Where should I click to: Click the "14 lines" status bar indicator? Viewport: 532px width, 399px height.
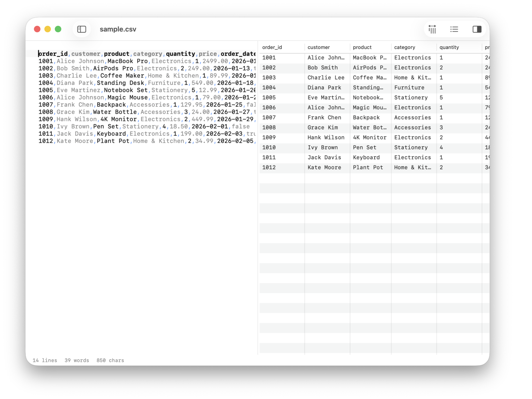pos(45,360)
